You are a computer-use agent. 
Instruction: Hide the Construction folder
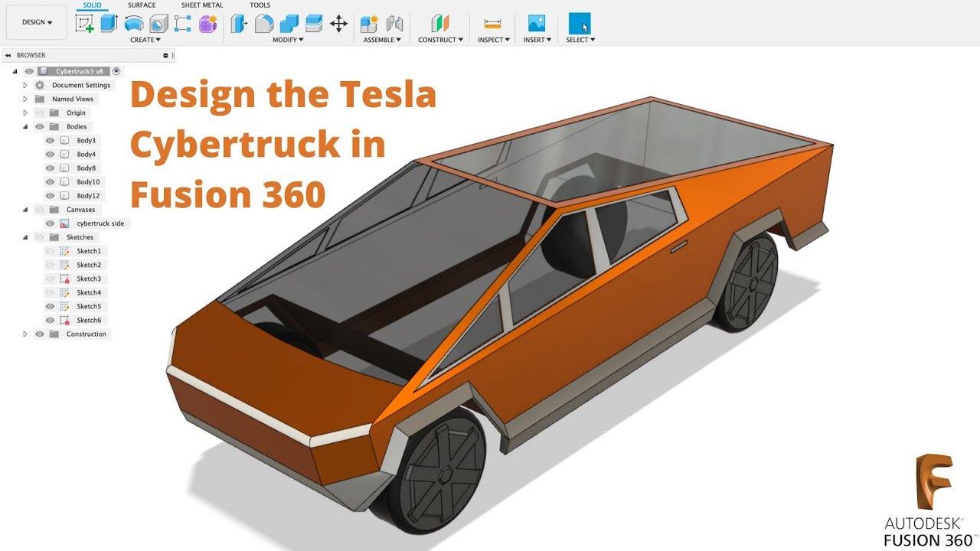point(39,334)
